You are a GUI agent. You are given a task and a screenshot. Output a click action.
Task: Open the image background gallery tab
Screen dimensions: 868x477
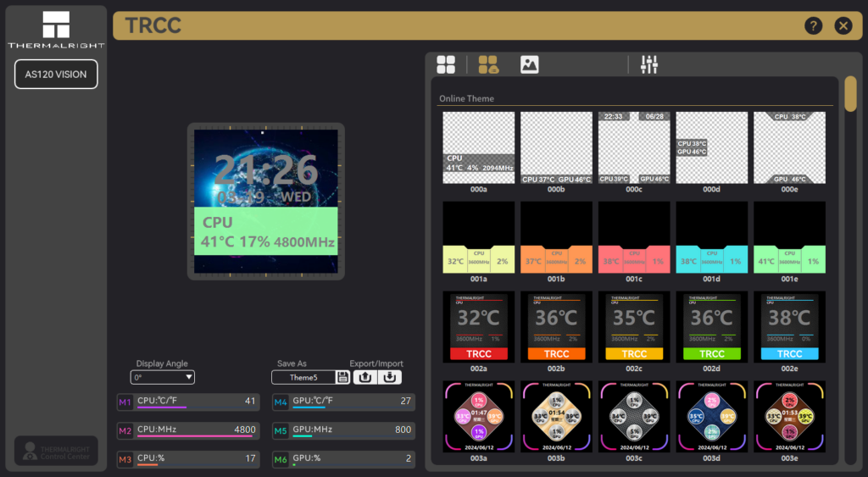click(530, 64)
